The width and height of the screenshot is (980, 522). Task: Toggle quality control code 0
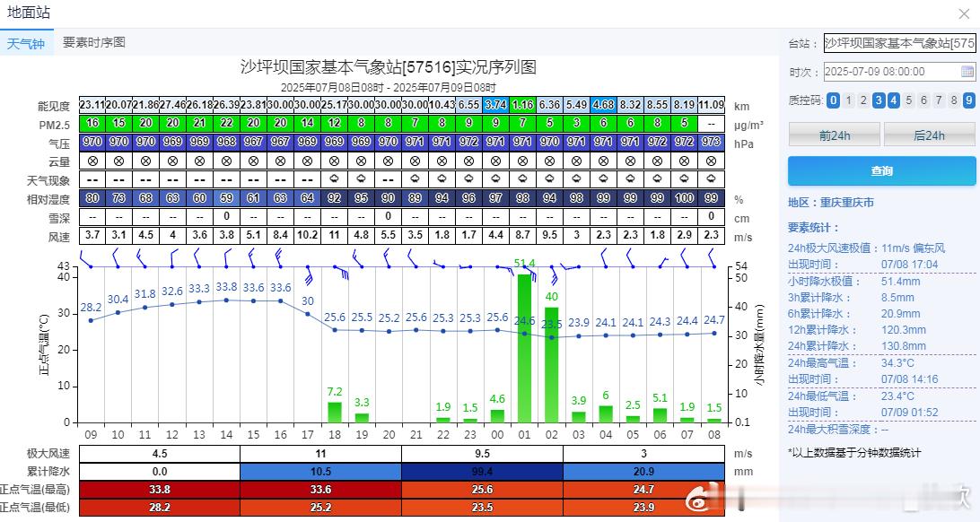coord(833,100)
